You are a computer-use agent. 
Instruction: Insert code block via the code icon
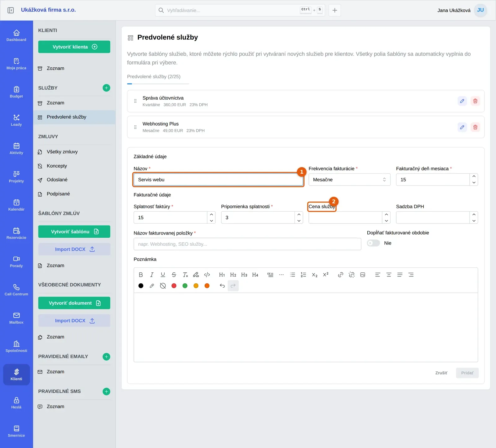coord(207,275)
